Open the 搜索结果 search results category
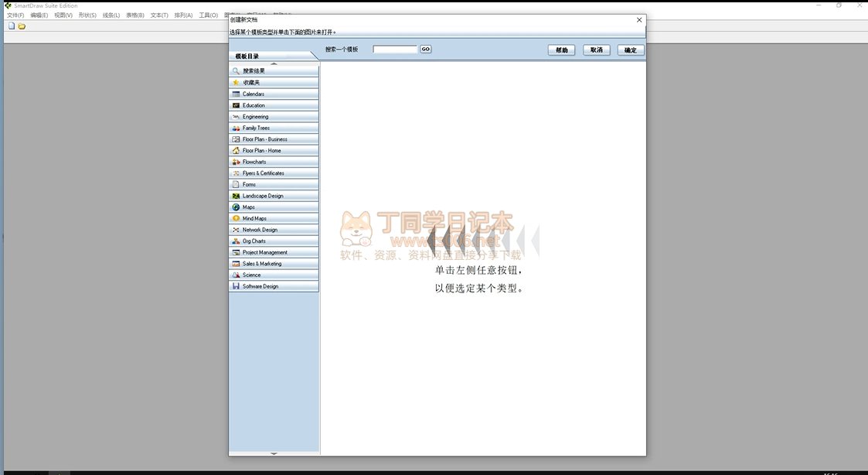Viewport: 868px width, 475px height. (x=274, y=71)
